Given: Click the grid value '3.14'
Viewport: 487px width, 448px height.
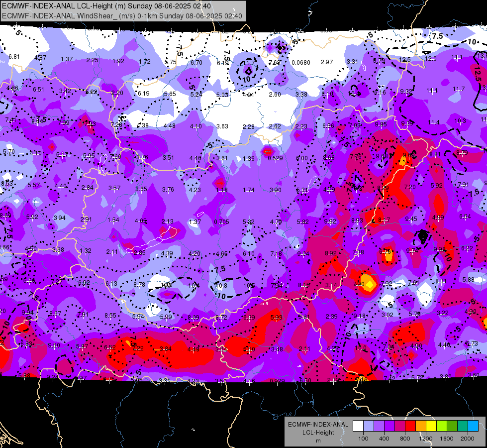Looking at the screenshot, I should coord(331,285).
